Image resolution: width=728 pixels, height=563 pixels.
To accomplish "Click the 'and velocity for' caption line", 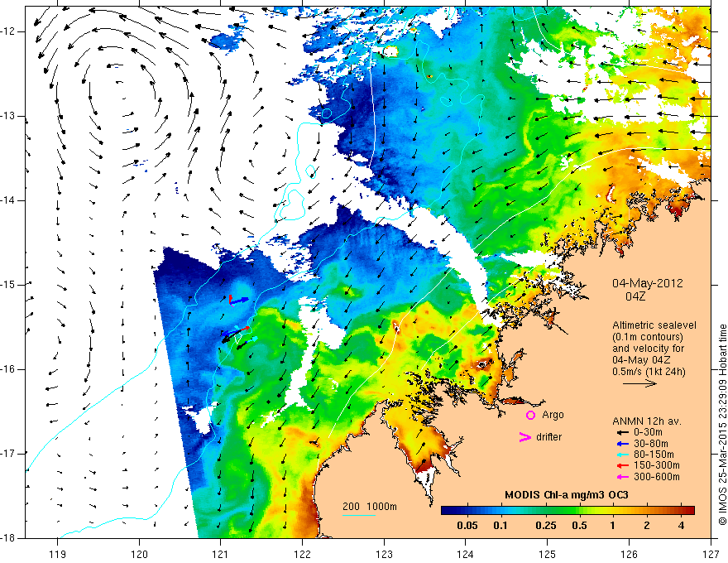I will click(x=648, y=348).
